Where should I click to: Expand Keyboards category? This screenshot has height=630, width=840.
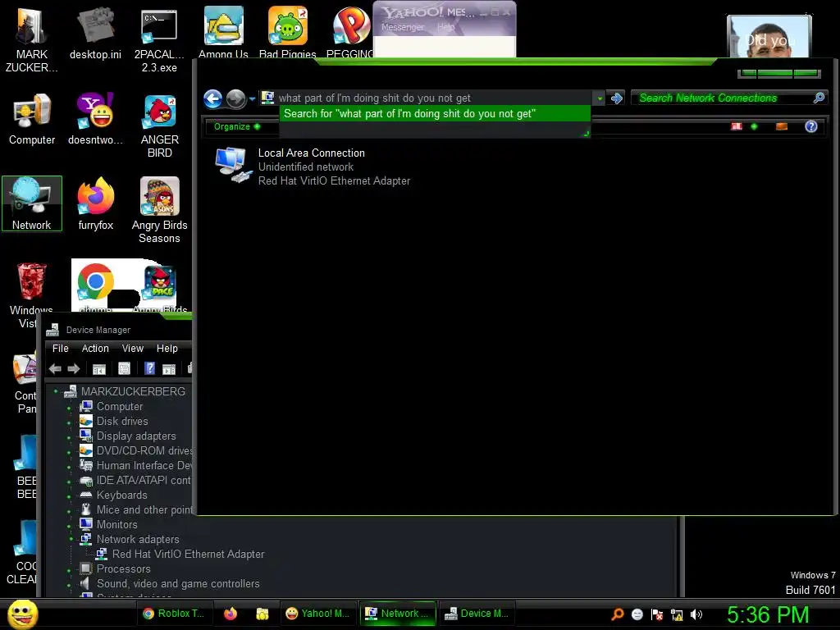pos(69,496)
